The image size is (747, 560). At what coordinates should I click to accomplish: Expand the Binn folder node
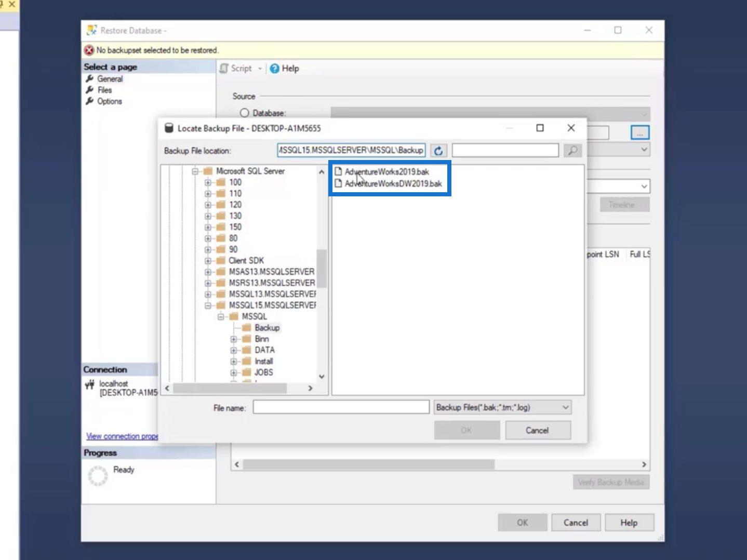233,339
